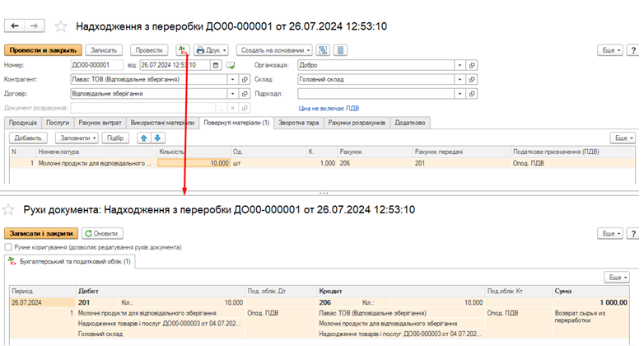The width and height of the screenshot is (644, 346).
Task: Star the Надходження з переробки document as favorite
Action: [x=62, y=28]
